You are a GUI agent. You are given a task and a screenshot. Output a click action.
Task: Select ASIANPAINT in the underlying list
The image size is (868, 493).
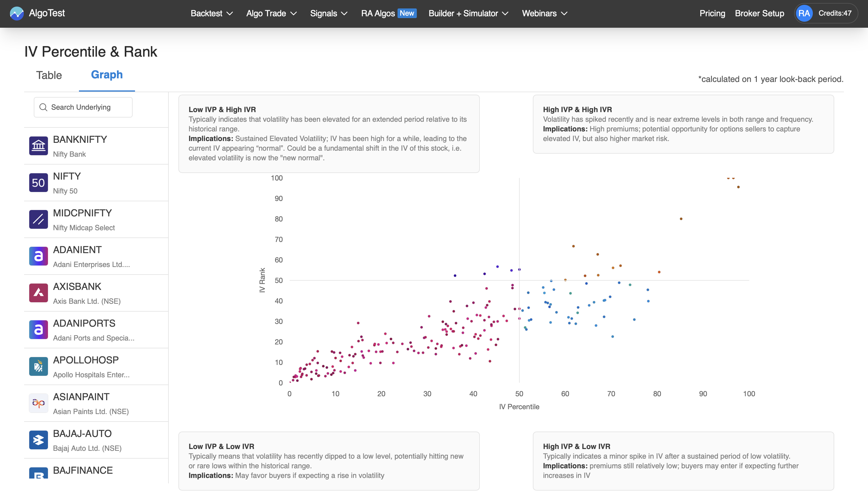point(96,403)
